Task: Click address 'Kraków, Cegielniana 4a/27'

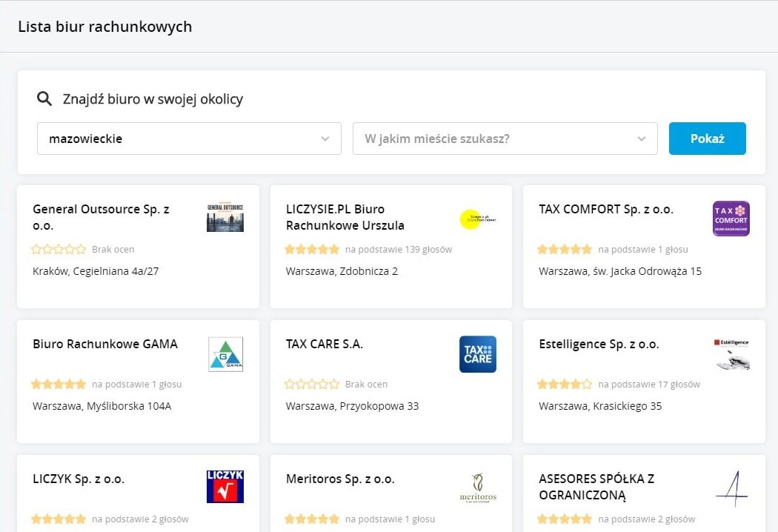Action: point(96,271)
